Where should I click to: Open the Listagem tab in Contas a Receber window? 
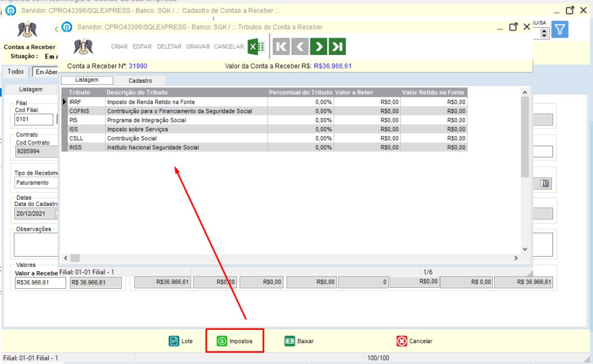31,89
